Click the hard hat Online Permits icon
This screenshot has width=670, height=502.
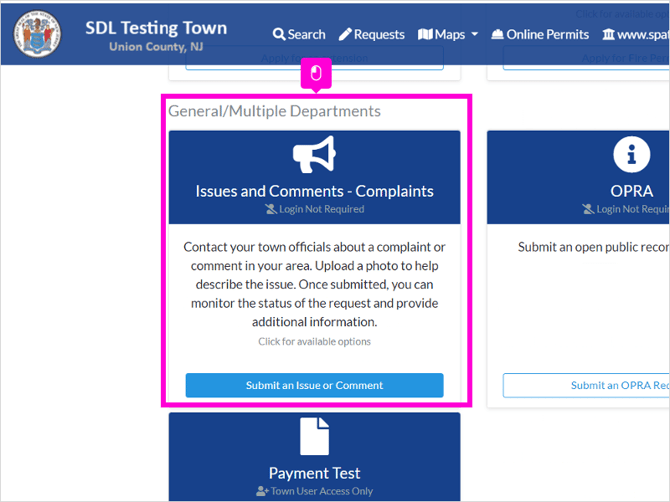point(497,35)
